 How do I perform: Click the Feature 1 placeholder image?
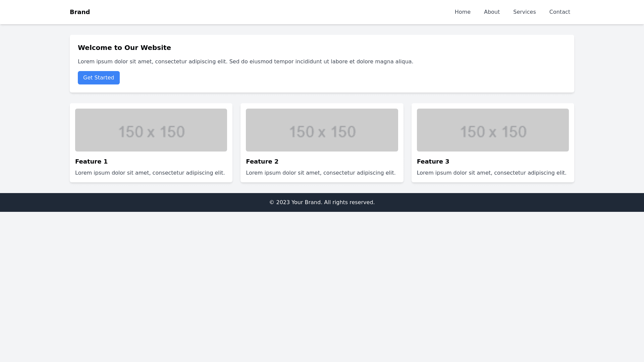pyautogui.click(x=151, y=130)
